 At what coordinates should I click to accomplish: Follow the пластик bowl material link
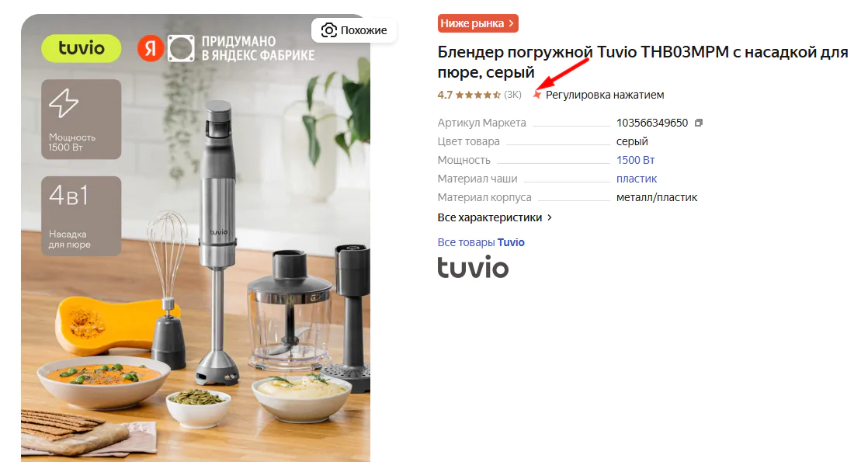click(x=637, y=179)
